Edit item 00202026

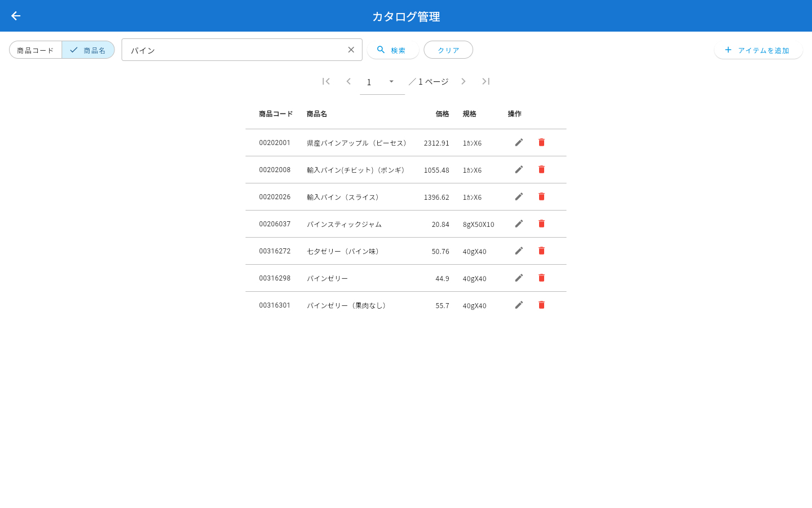point(519,196)
